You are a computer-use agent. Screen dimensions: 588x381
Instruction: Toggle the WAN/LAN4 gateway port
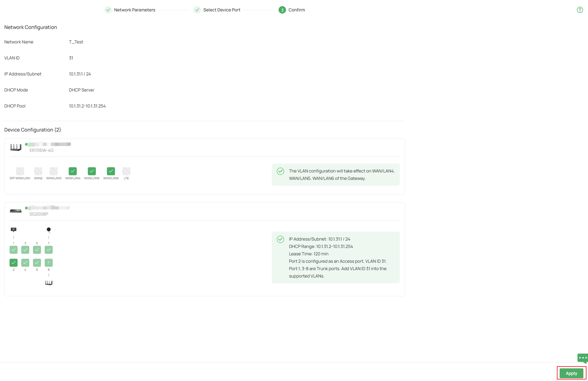coord(73,171)
